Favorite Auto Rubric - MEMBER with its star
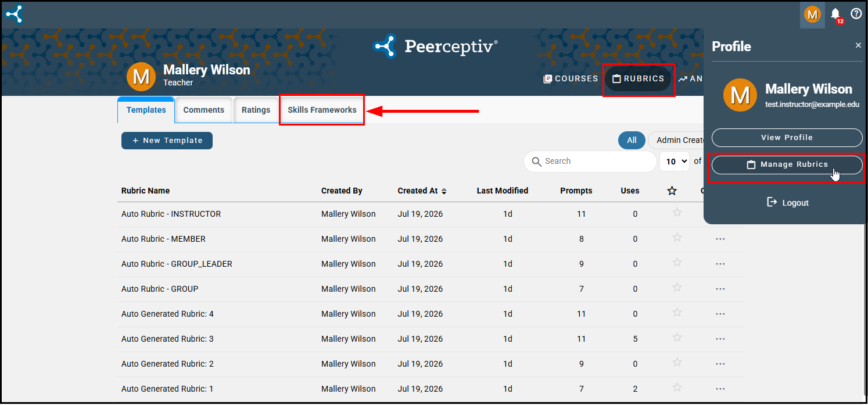Image resolution: width=868 pixels, height=405 pixels. (x=677, y=238)
